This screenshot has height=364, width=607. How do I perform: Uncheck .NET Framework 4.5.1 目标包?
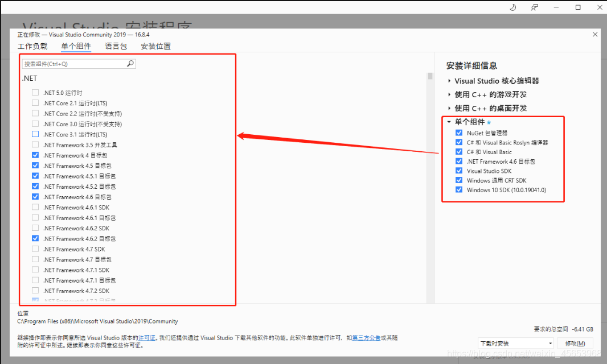[35, 176]
